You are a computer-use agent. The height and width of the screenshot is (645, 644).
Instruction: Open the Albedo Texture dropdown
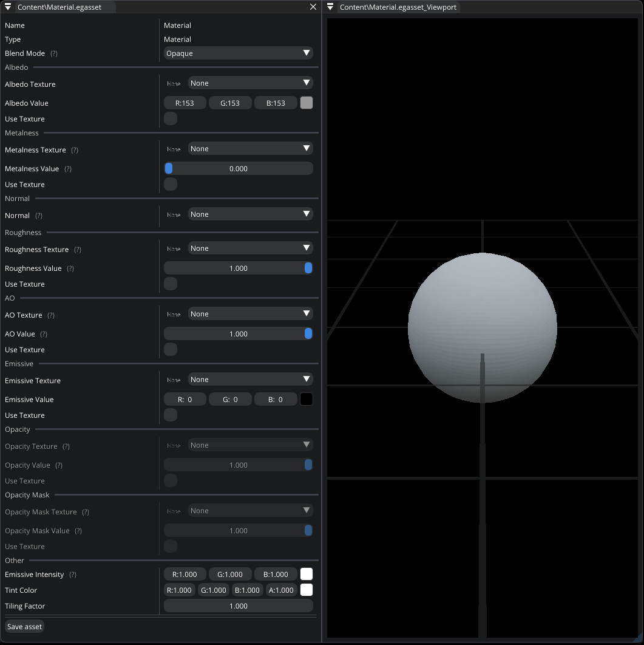click(250, 83)
